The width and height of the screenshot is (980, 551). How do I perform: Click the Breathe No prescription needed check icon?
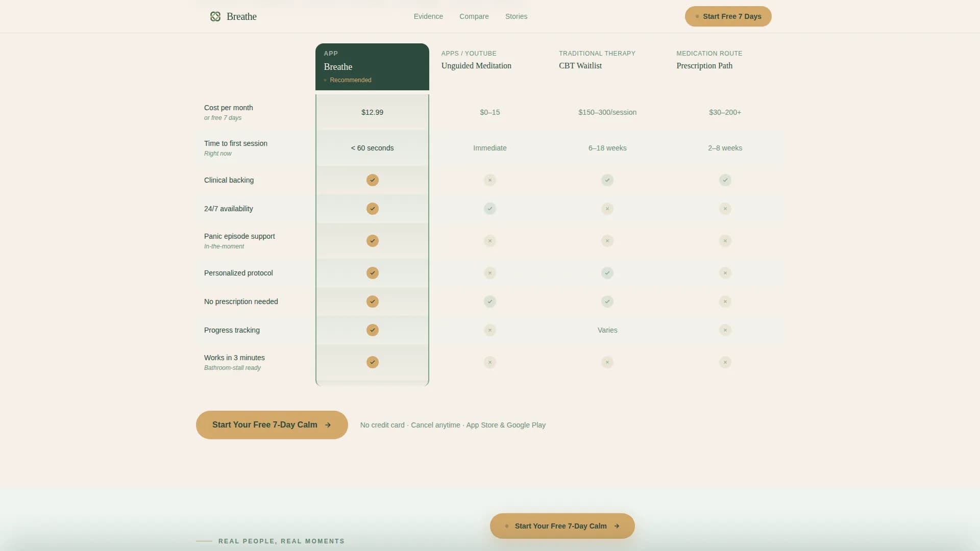pyautogui.click(x=372, y=302)
